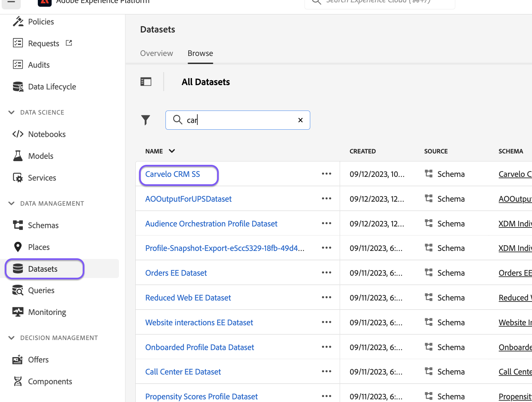Viewport: 532px width, 402px height.
Task: Click the Requests checklist icon
Action: (x=18, y=43)
